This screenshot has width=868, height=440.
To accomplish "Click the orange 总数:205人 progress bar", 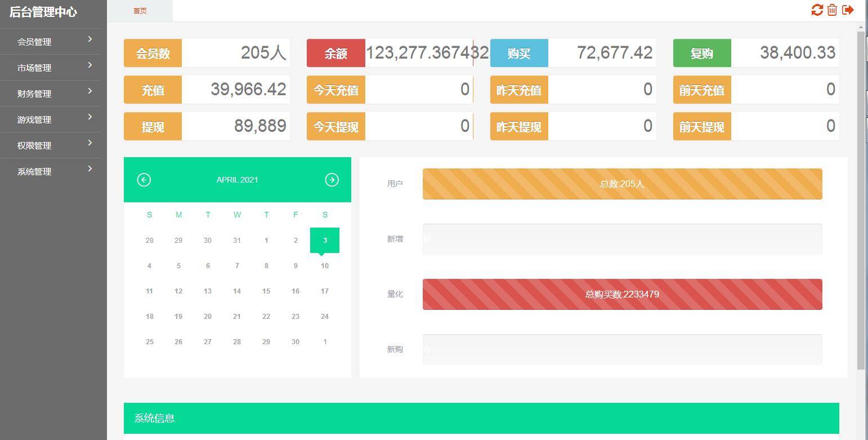I will (x=622, y=184).
